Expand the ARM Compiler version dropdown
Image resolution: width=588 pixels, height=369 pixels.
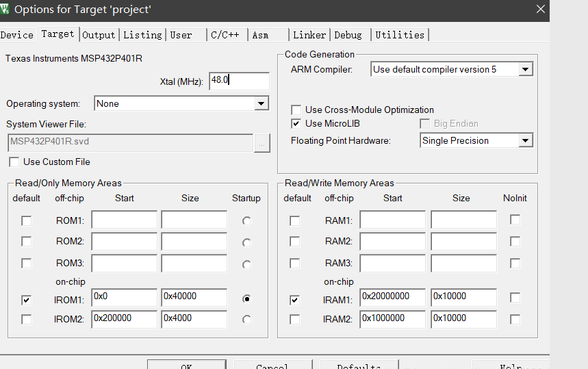tap(526, 69)
